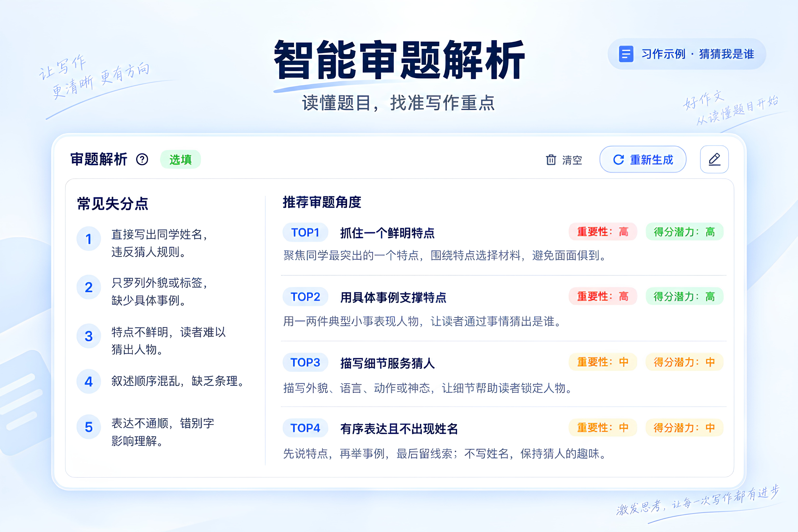Click the 推荐审题角度 heading
Viewport: 798px width, 532px height.
click(x=322, y=202)
